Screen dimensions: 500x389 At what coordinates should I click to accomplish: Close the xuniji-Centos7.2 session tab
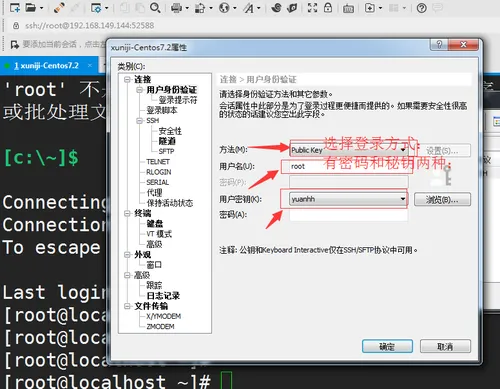90,65
